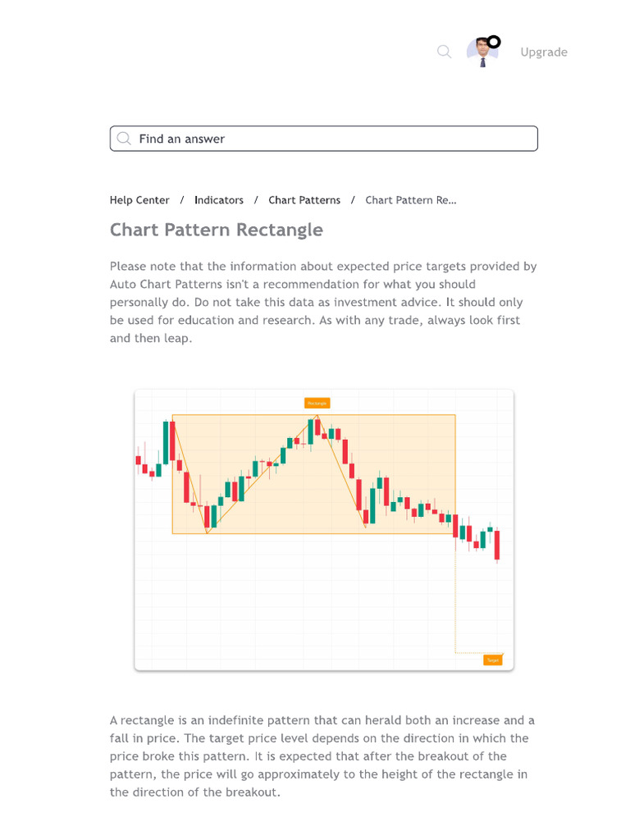This screenshot has width=630, height=840.
Task: Go to the Help Center breadcrumb
Action: pos(139,200)
